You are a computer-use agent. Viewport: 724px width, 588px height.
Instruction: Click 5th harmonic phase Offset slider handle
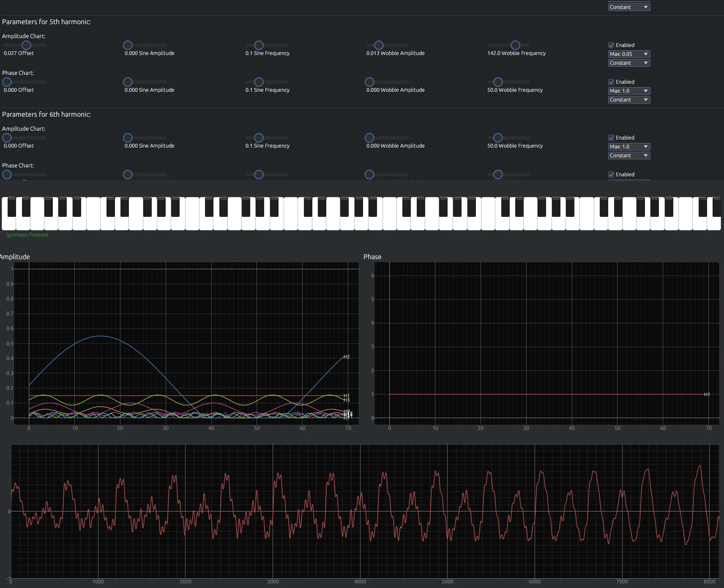(7, 82)
